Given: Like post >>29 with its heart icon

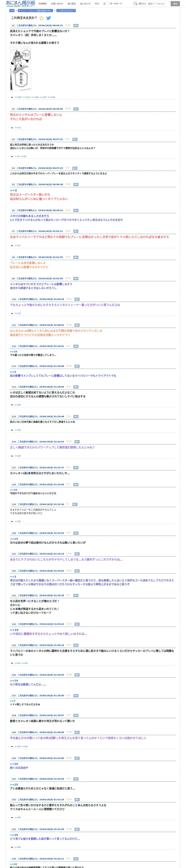Looking at the screenshot, I should click(x=68, y=732).
